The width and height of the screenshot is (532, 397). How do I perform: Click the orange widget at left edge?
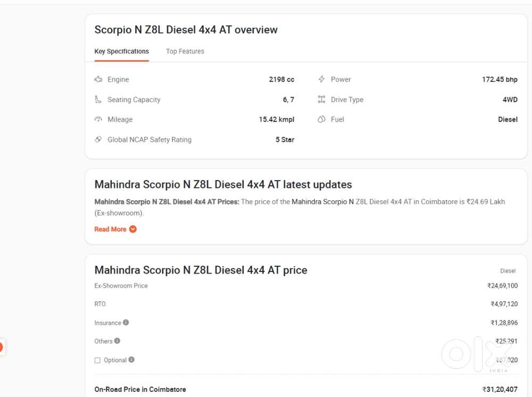(1, 348)
